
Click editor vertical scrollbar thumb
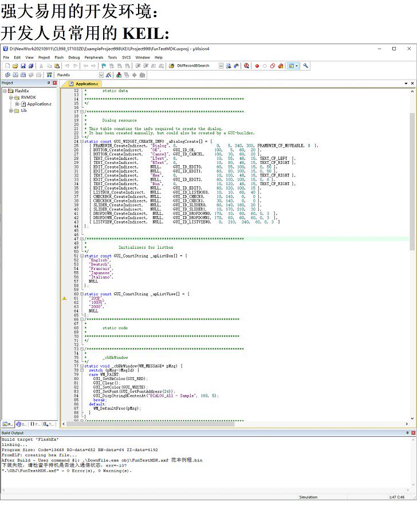pos(412,182)
